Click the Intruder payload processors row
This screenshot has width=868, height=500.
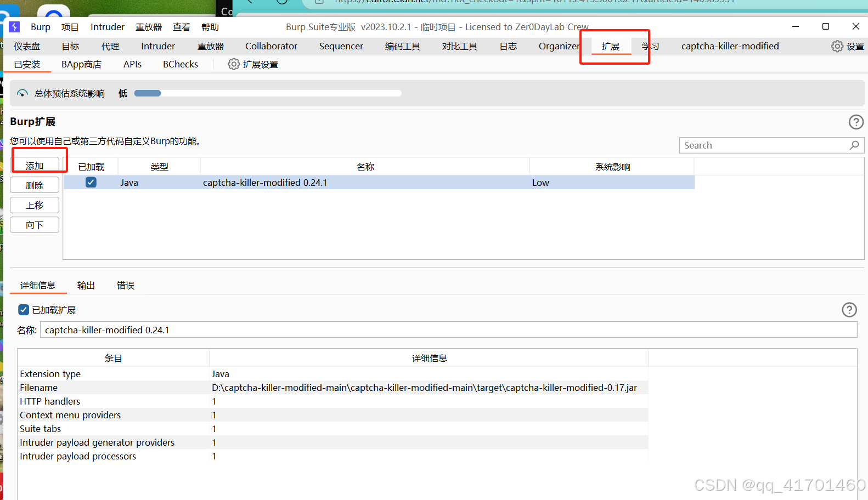click(x=333, y=456)
